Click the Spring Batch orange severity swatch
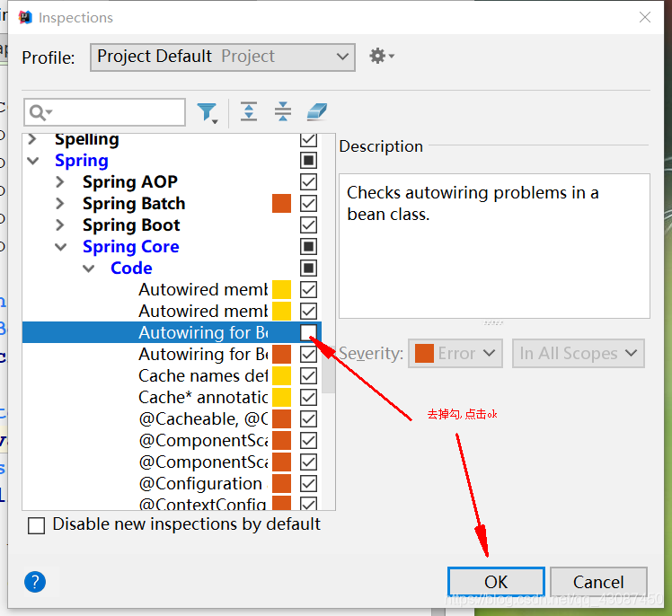This screenshot has height=616, width=672. (x=281, y=204)
